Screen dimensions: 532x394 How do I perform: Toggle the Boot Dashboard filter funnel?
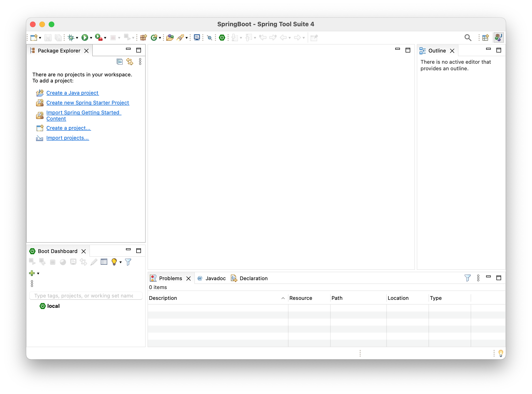coord(128,262)
